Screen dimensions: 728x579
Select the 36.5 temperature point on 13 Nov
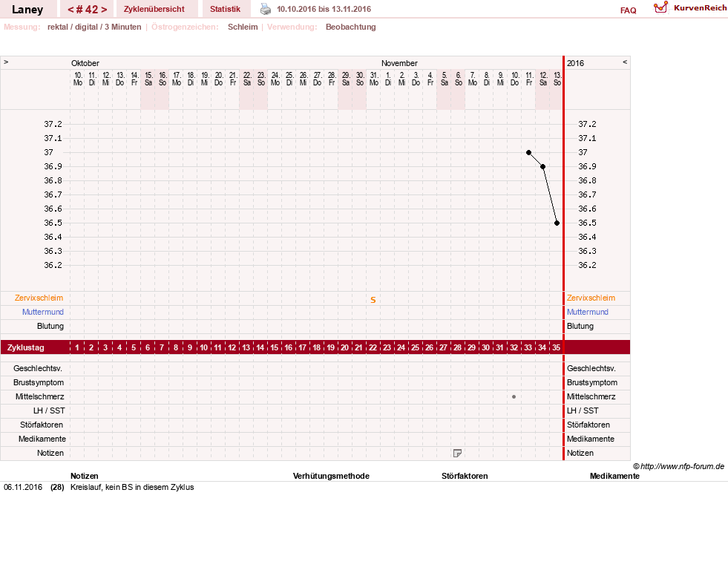pos(557,223)
